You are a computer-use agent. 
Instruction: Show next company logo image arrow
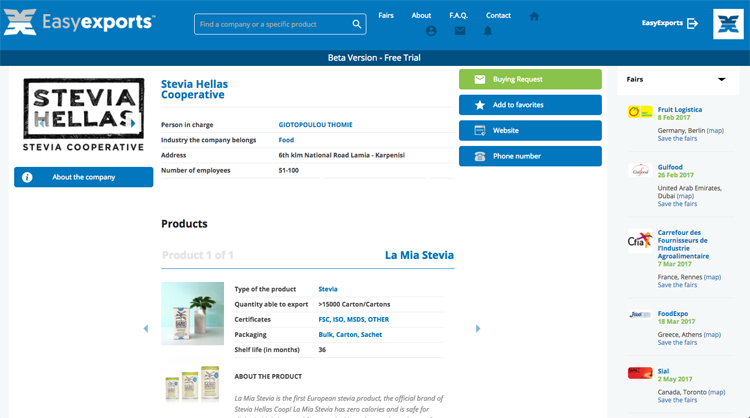133,123
